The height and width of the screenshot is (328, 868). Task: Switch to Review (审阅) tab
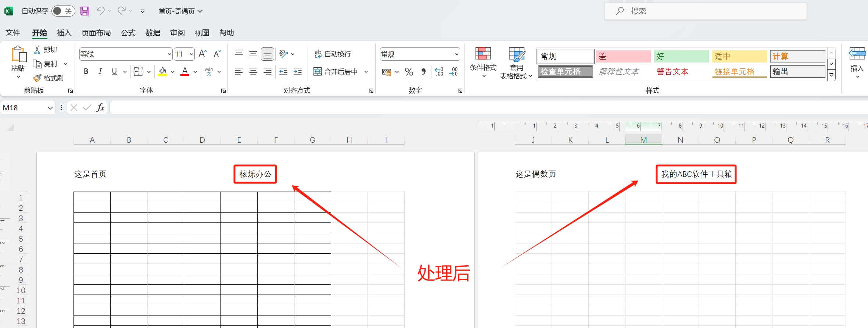[177, 33]
